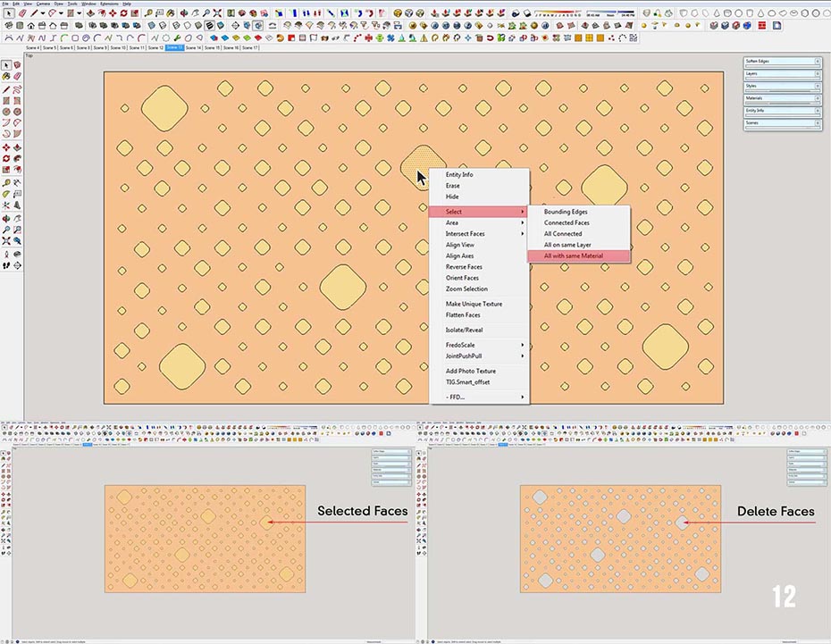Click 'Reverse Faces' in the context menu
This screenshot has width=831, height=644.
[464, 267]
